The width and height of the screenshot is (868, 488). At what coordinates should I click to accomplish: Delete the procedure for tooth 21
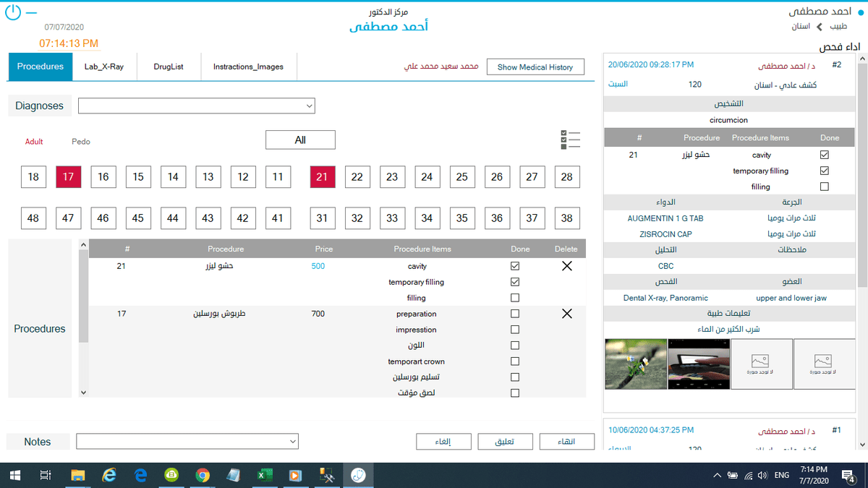(x=566, y=266)
